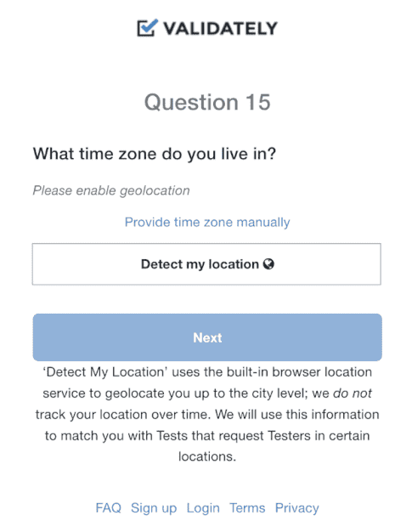The height and width of the screenshot is (532, 412).
Task: Go to the Login footer link
Action: [203, 508]
